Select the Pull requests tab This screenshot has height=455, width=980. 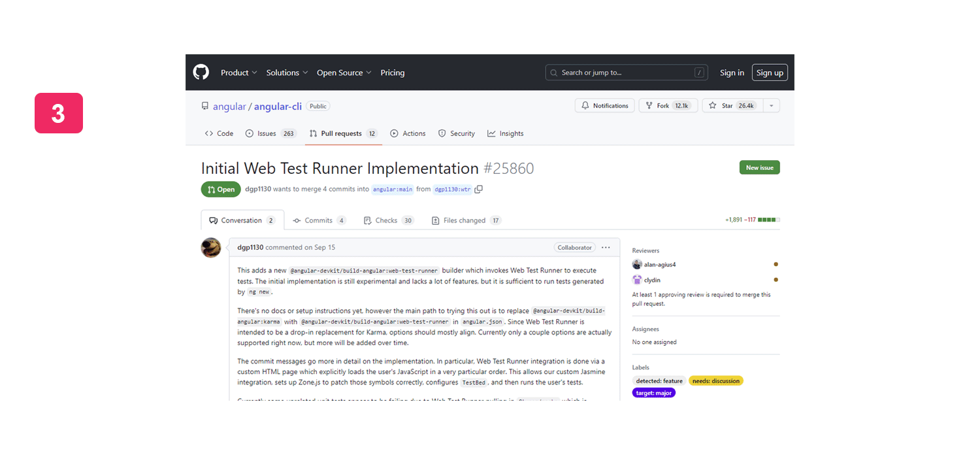(344, 133)
